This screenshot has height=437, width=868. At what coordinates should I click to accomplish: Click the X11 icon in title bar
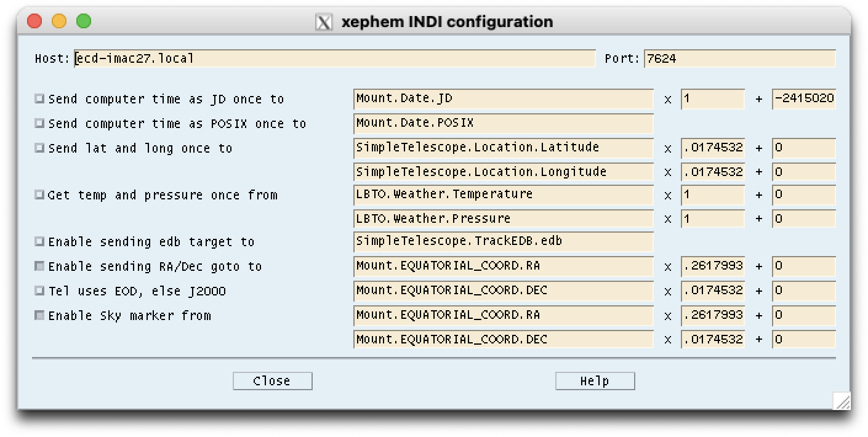pos(324,22)
